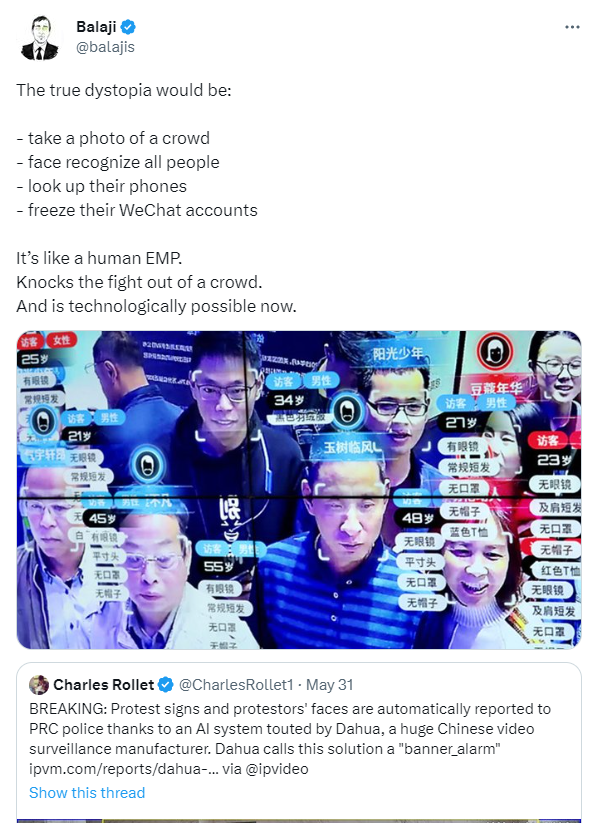Click the 'freeze their WeChat accounts' line

(137, 210)
